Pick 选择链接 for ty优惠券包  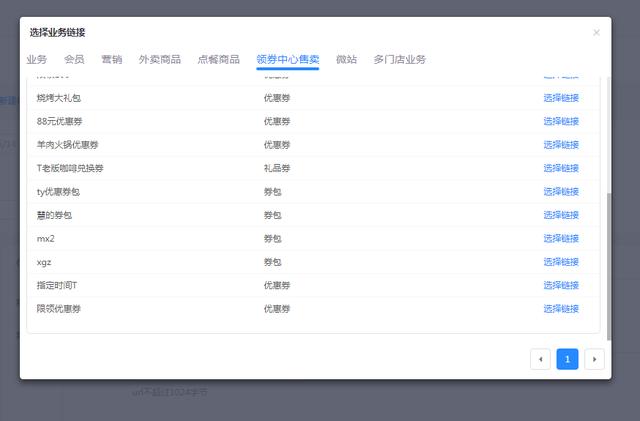click(561, 192)
